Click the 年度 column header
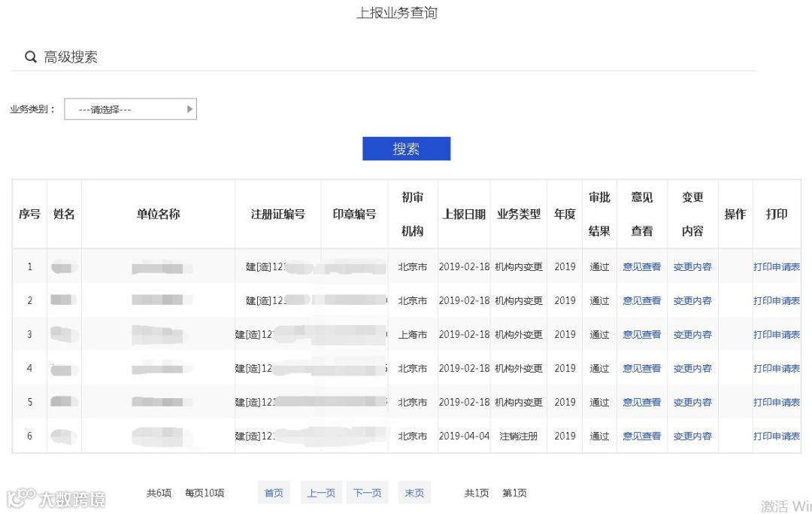Viewport: 812px width, 514px height. [565, 214]
